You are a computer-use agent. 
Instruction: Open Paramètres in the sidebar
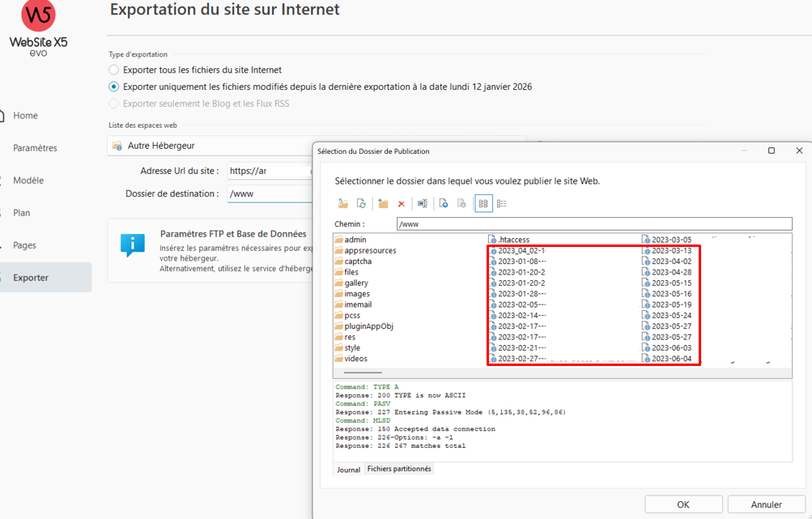pos(35,148)
